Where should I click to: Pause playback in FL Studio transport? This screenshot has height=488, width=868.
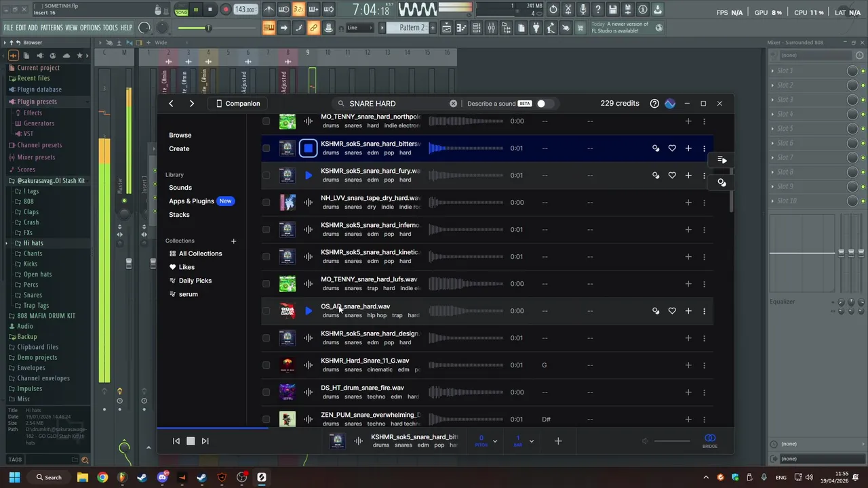point(196,9)
